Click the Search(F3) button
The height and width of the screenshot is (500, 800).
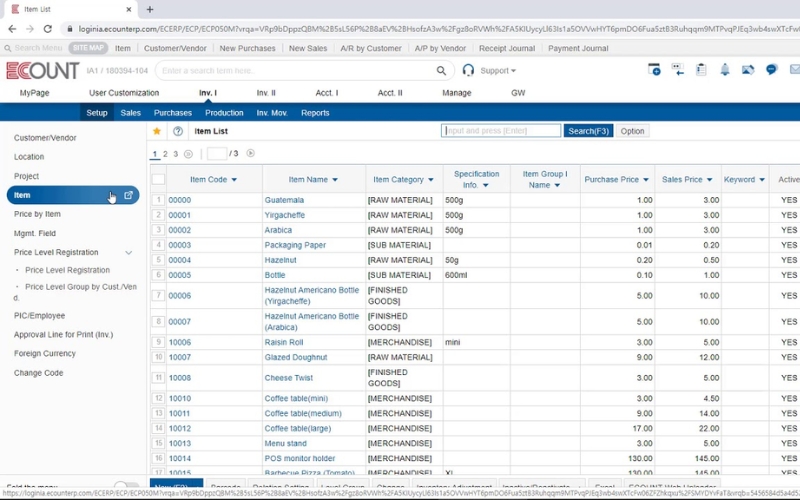(x=588, y=131)
